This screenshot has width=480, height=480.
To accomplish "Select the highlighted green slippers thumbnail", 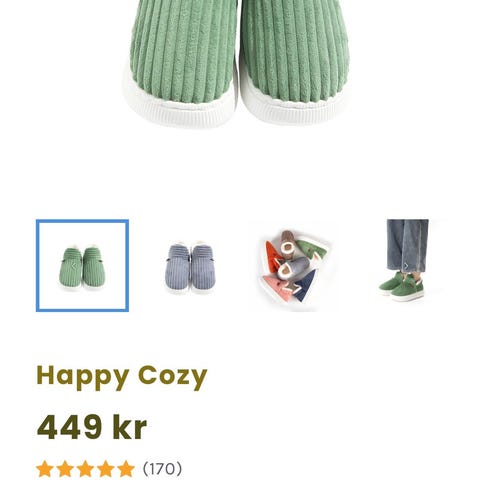I will (82, 266).
